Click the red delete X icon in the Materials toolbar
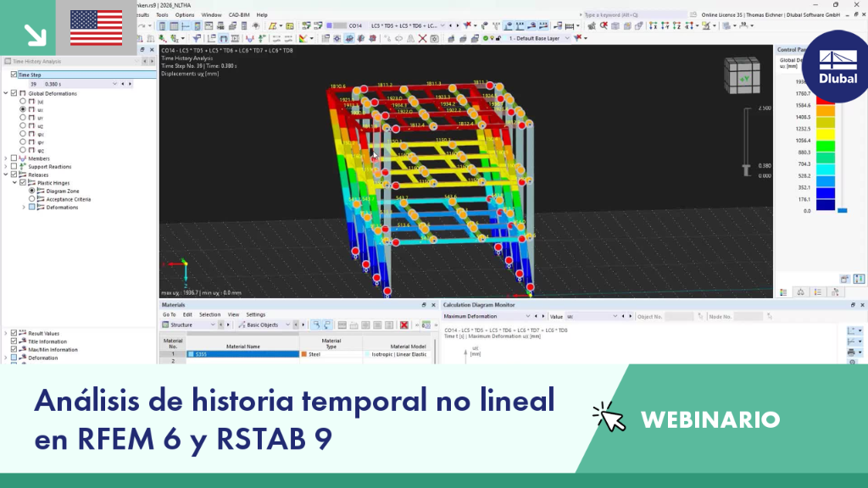 pos(404,324)
